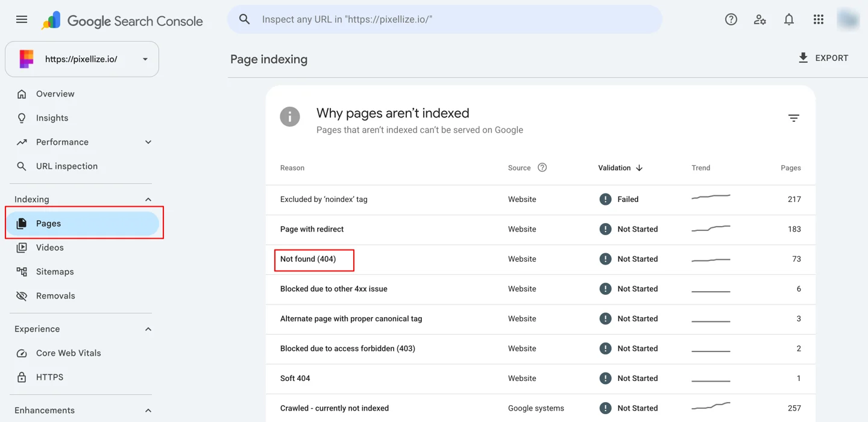Open Crawled - currently not indexed row

coord(540,408)
